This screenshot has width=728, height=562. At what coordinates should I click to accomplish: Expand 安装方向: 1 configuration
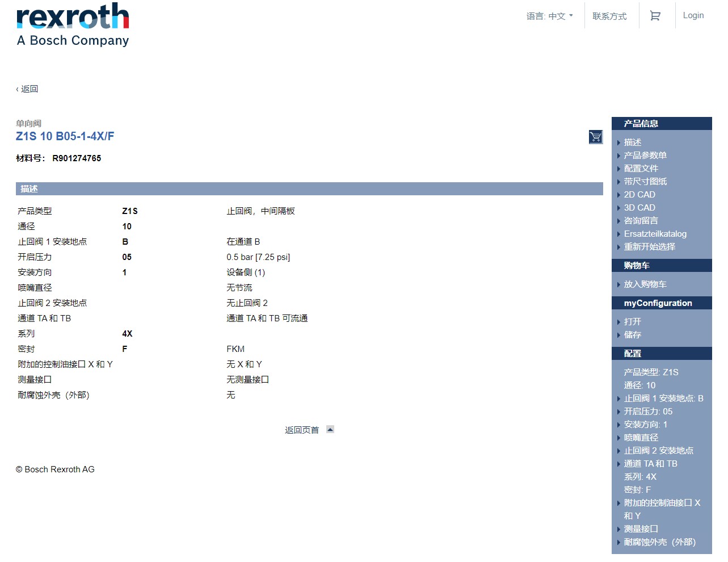646,424
